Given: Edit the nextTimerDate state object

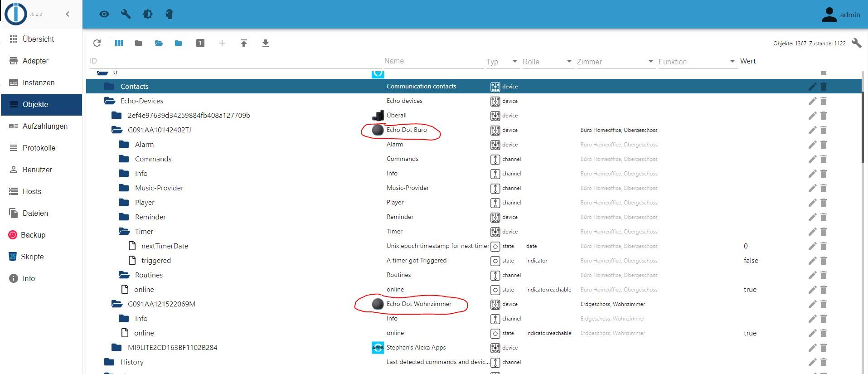Looking at the screenshot, I should (x=812, y=246).
